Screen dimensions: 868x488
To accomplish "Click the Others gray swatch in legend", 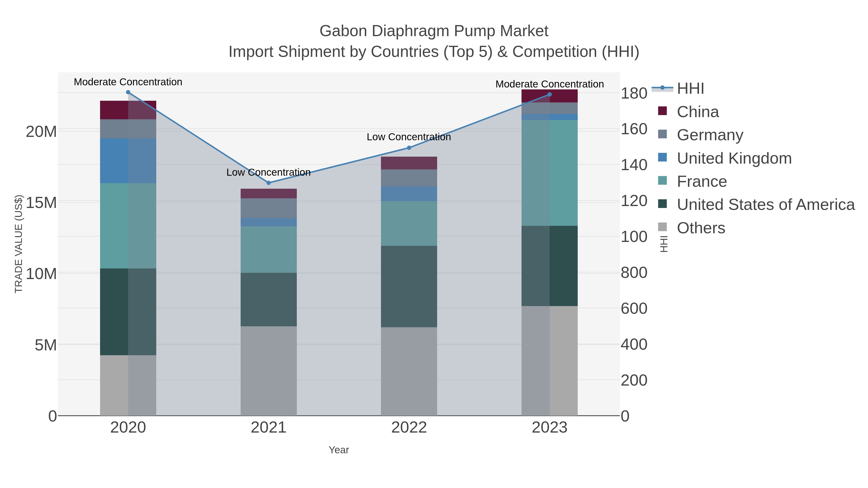I will [x=663, y=227].
